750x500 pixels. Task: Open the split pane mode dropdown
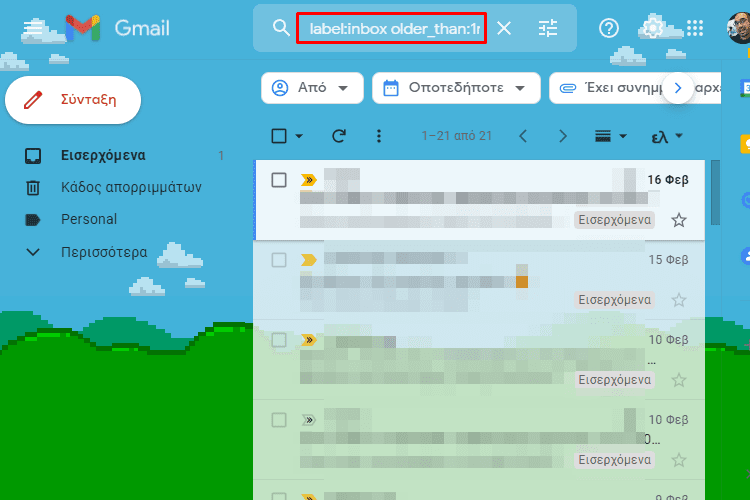pyautogui.click(x=610, y=136)
